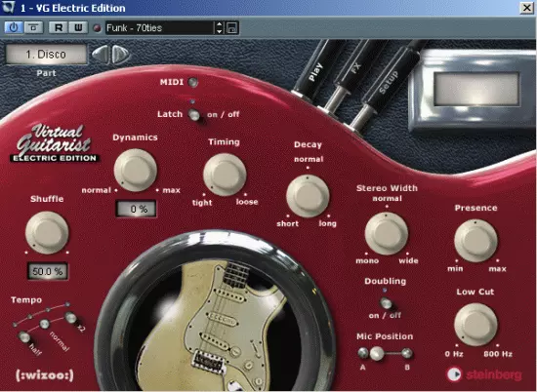This screenshot has width=537, height=392.
Task: Click the Presence knob
Action: click(x=475, y=241)
